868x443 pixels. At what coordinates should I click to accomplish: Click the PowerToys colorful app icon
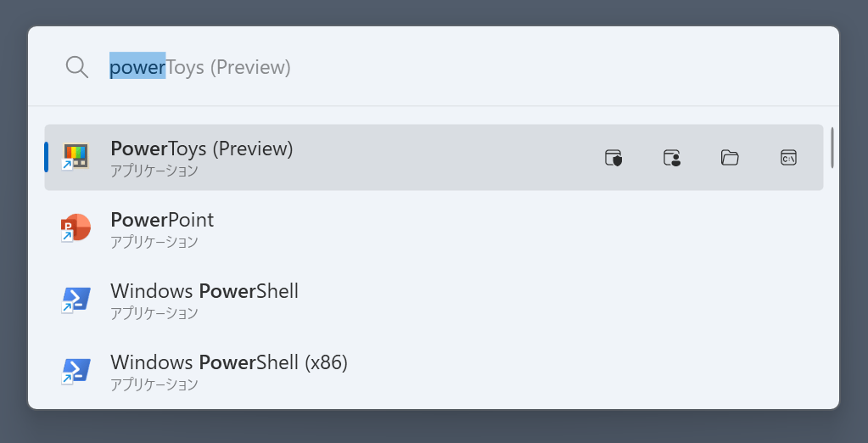coord(76,157)
